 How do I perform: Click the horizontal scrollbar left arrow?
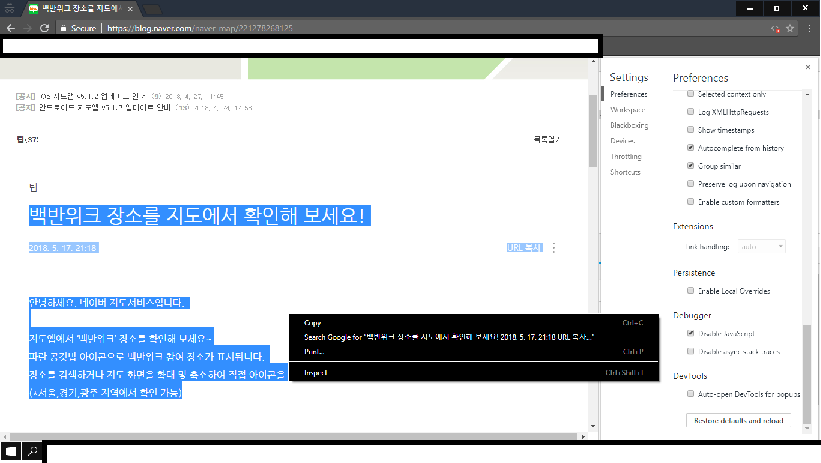pyautogui.click(x=5, y=436)
